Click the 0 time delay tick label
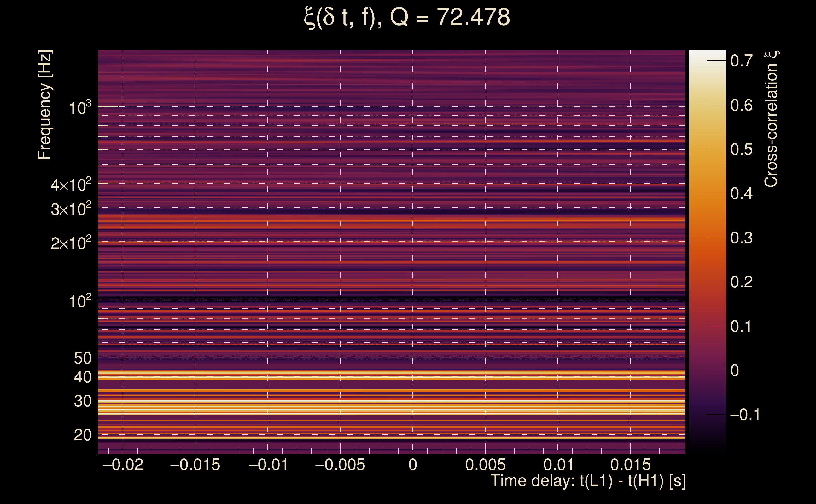 point(413,465)
